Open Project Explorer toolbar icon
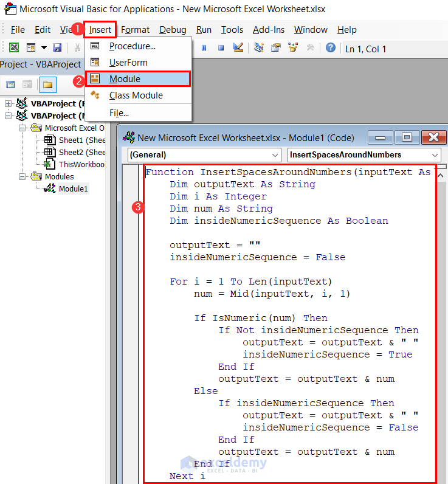448x484 pixels. pos(259,47)
